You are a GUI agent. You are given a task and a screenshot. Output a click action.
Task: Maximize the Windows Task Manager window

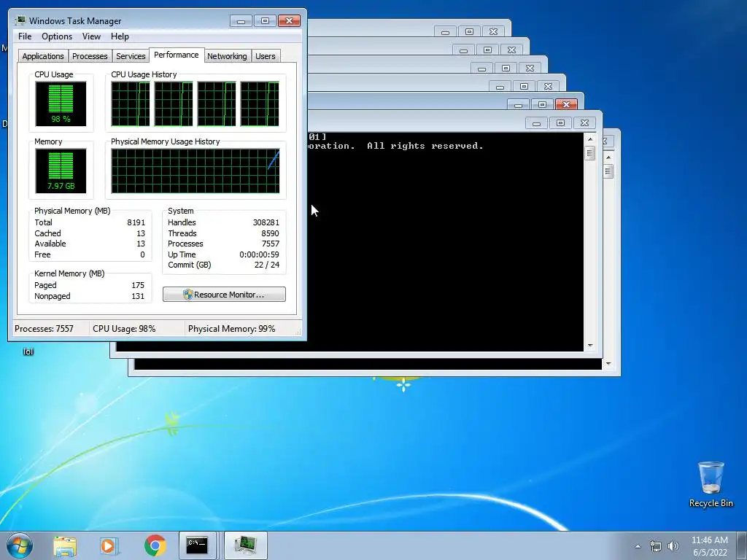click(265, 21)
